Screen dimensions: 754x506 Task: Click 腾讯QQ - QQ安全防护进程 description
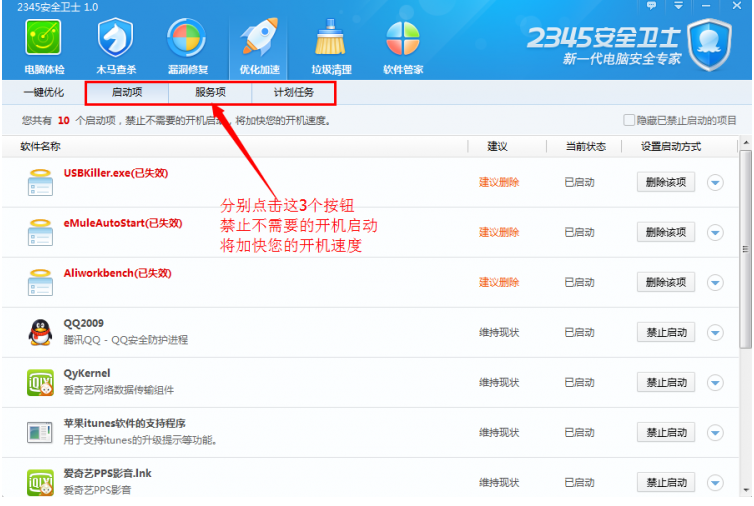pyautogui.click(x=126, y=340)
